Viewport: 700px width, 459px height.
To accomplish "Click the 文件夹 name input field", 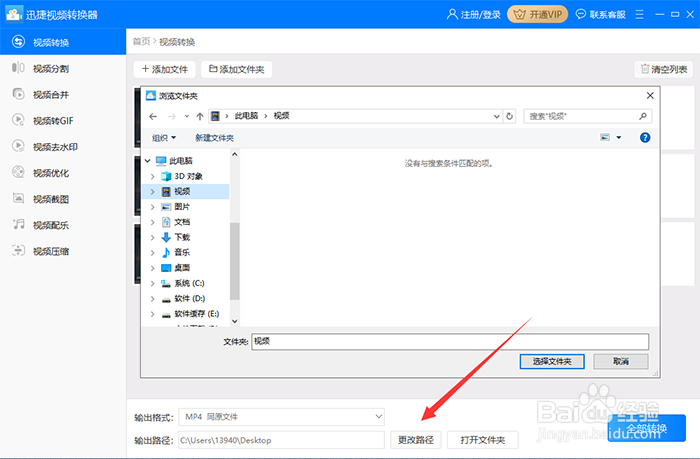I will (450, 342).
